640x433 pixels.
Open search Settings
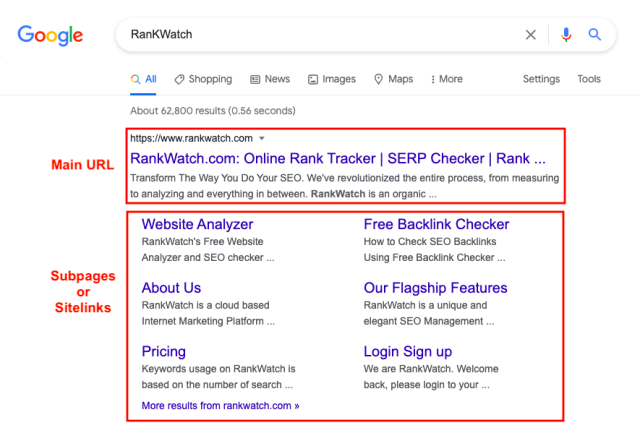tap(541, 79)
